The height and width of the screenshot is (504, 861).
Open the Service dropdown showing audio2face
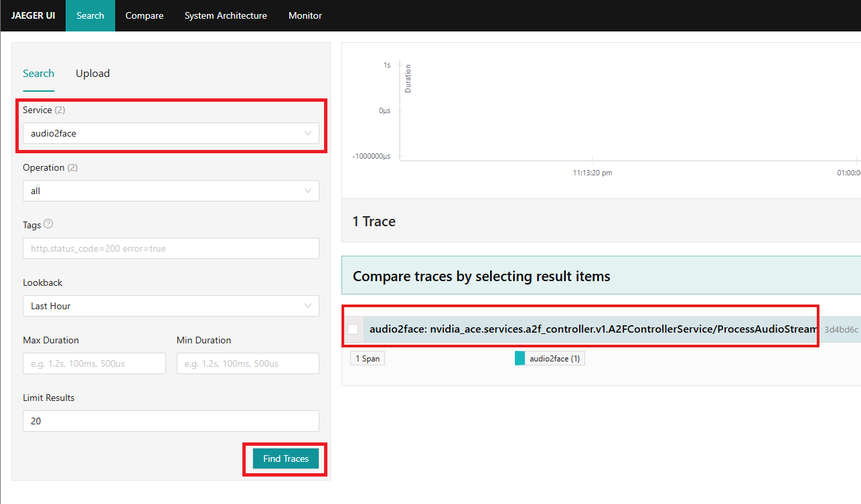click(x=171, y=133)
